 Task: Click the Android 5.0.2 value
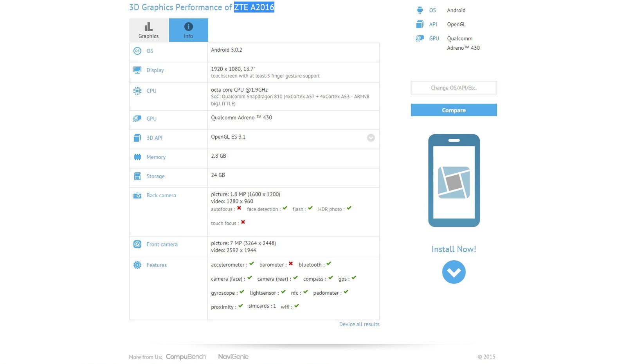click(x=227, y=50)
